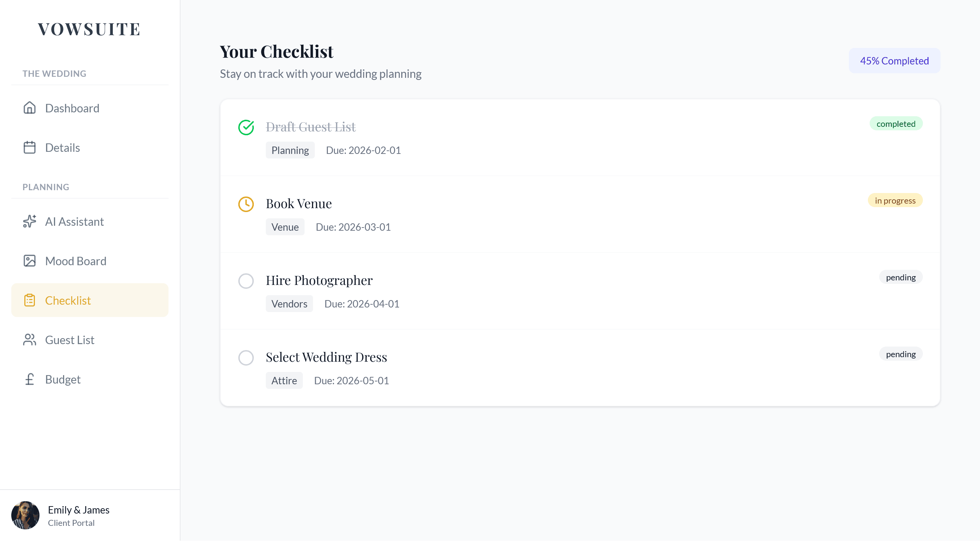Image resolution: width=980 pixels, height=541 pixels.
Task: Select the Details calendar icon
Action: (x=30, y=148)
